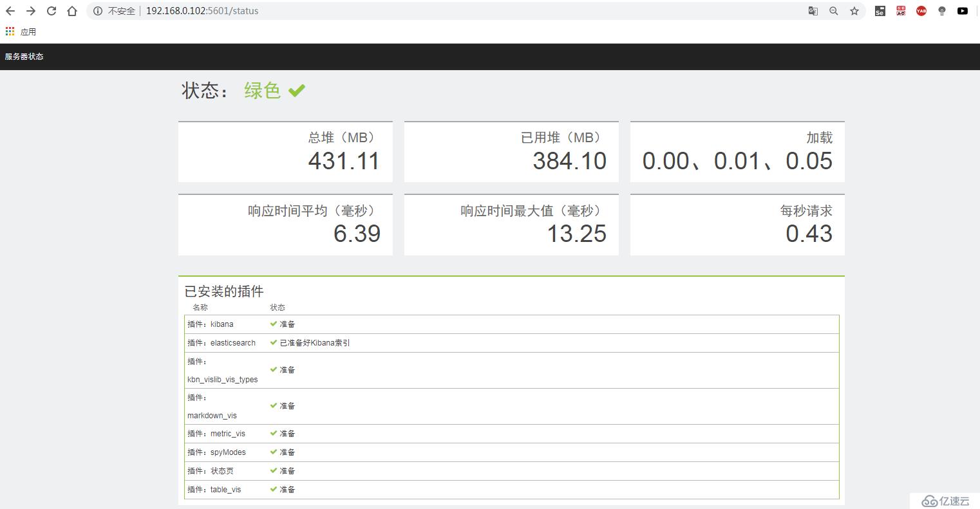The image size is (980, 509).
Task: Click the 已准备好Kibana索引 status text
Action: pyautogui.click(x=315, y=343)
